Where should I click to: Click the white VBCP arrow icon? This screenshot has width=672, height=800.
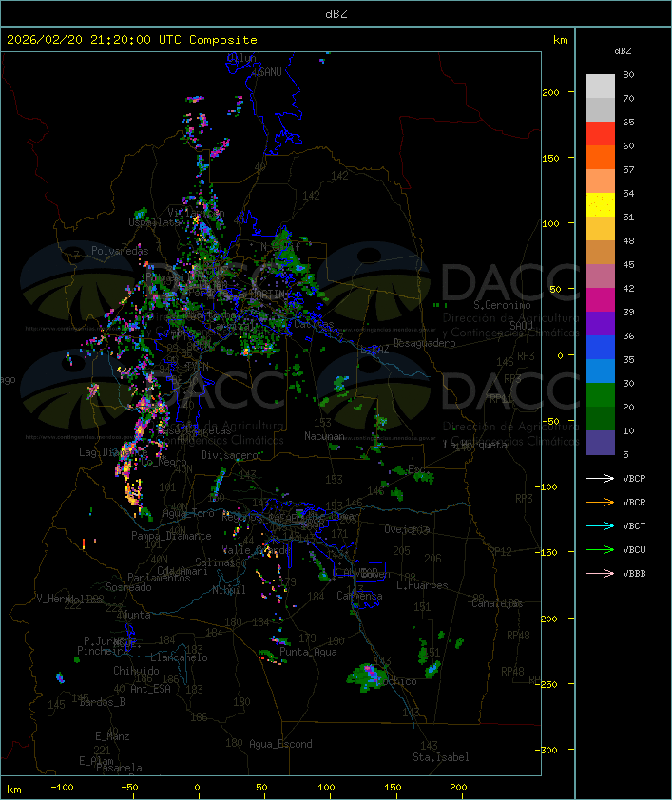(600, 479)
